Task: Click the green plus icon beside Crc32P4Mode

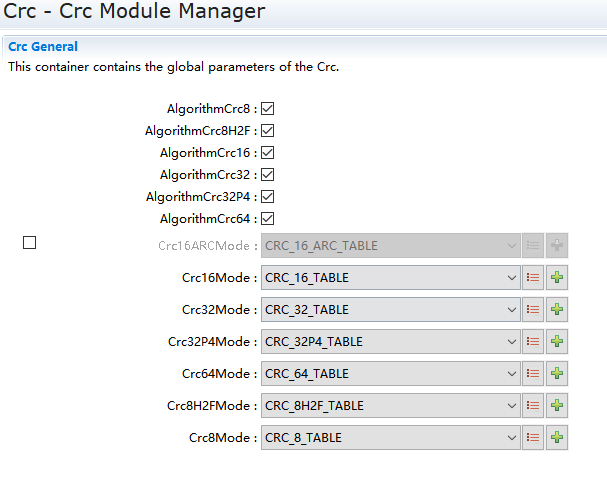Action: point(557,342)
